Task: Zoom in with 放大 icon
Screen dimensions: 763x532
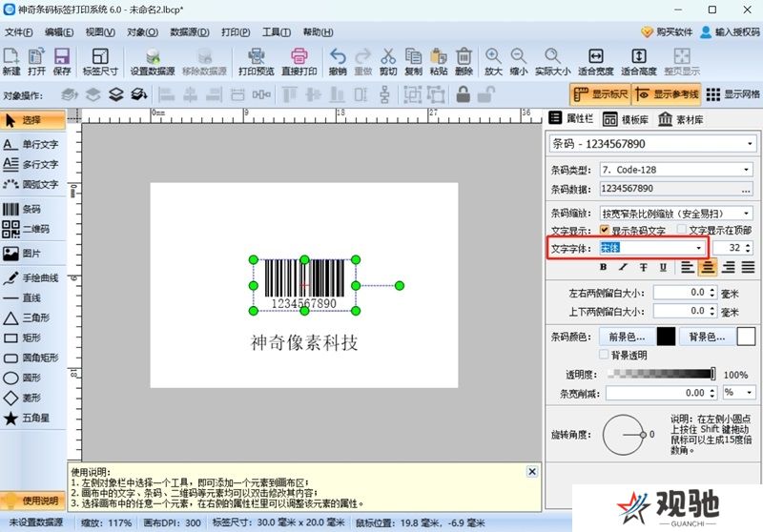Action: pyautogui.click(x=493, y=61)
